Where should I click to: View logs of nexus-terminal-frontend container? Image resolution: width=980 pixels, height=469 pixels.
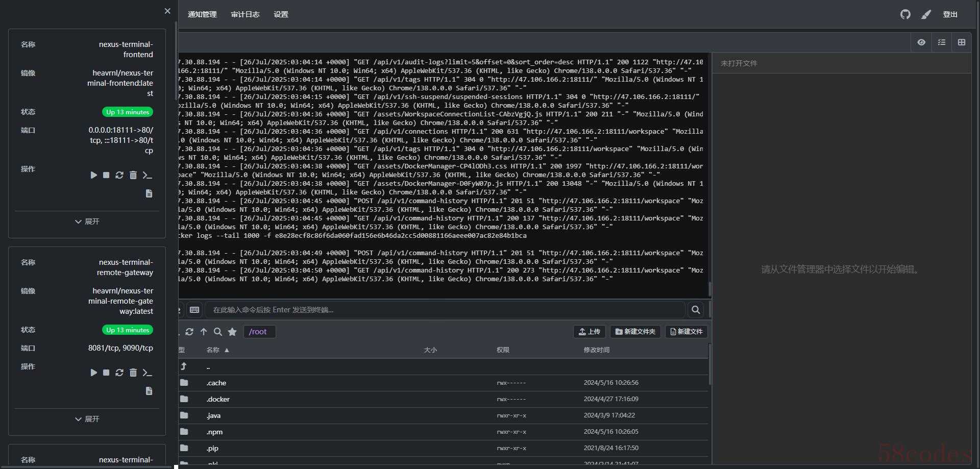pyautogui.click(x=149, y=193)
